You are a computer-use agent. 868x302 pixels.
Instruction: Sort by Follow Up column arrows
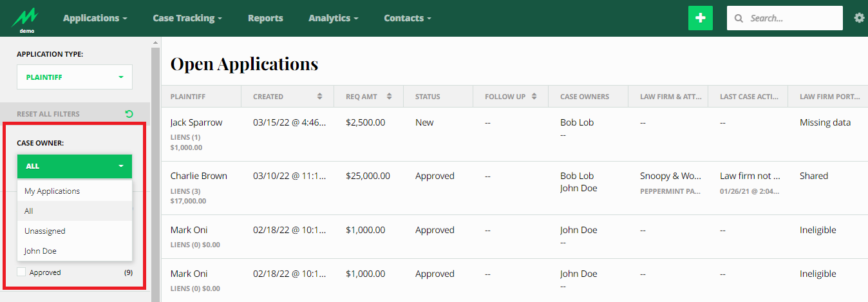[x=533, y=97]
